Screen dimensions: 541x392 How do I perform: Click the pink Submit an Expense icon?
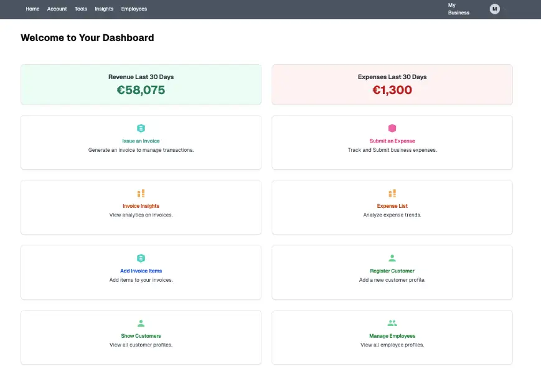tap(392, 128)
